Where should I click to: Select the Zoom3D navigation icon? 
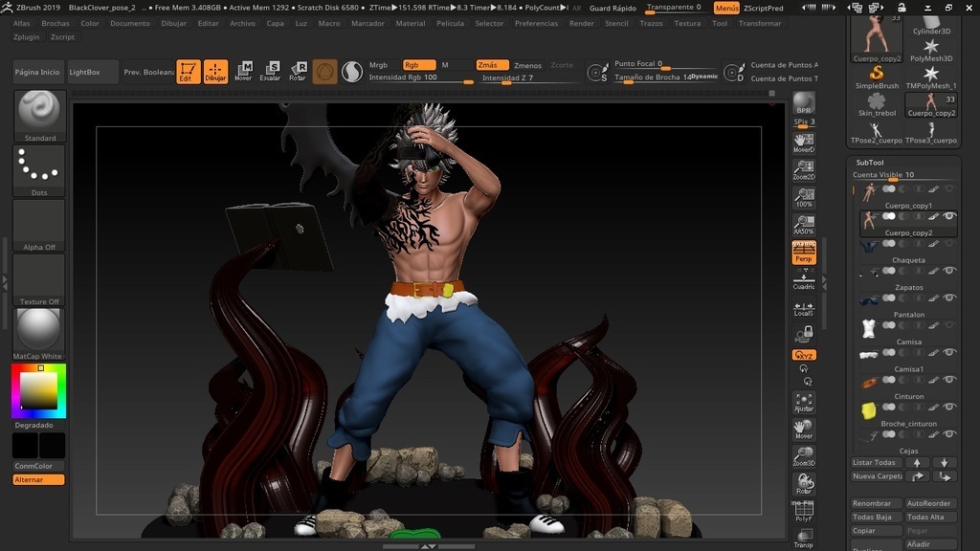click(x=804, y=456)
